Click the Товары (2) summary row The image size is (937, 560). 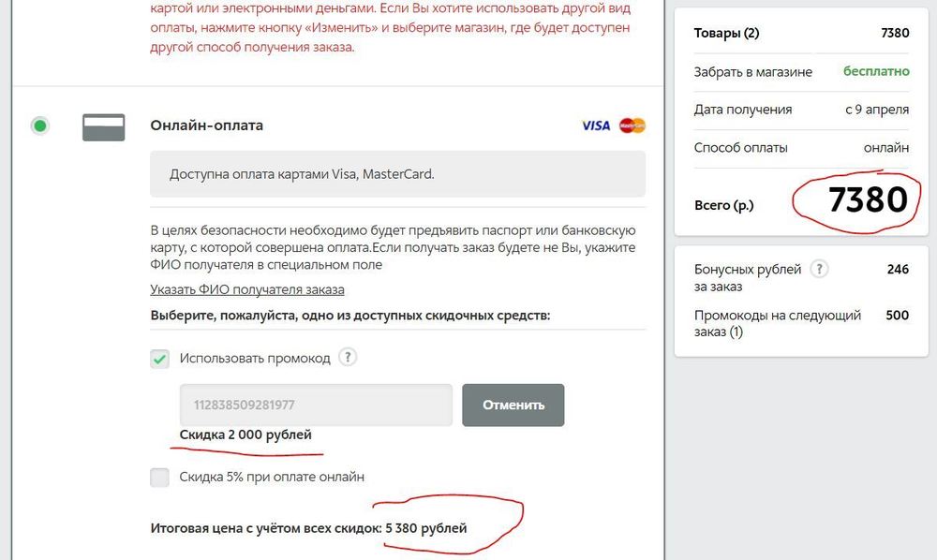[x=801, y=33]
